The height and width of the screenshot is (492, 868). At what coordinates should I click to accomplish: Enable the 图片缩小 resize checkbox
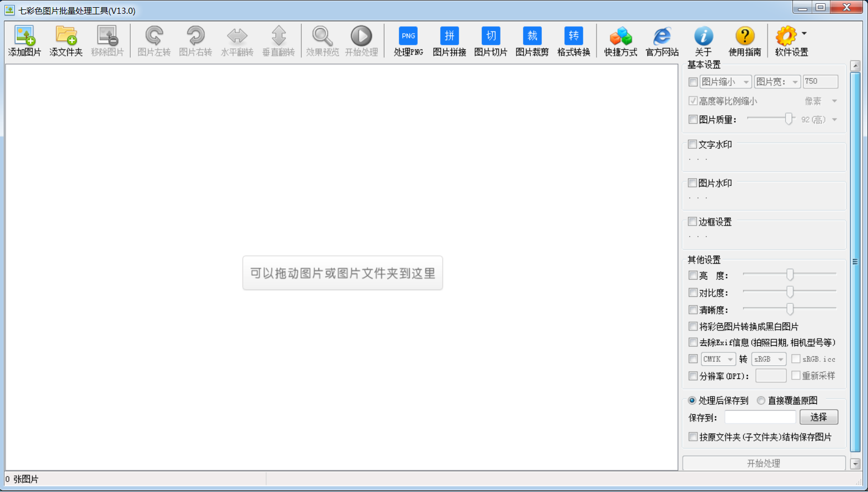[693, 82]
